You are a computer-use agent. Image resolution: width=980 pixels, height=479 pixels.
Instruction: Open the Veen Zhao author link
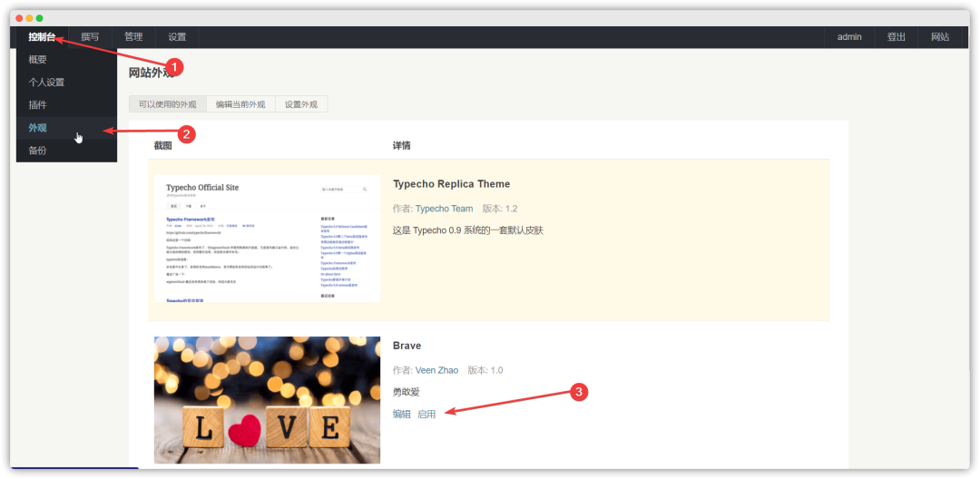click(x=436, y=370)
